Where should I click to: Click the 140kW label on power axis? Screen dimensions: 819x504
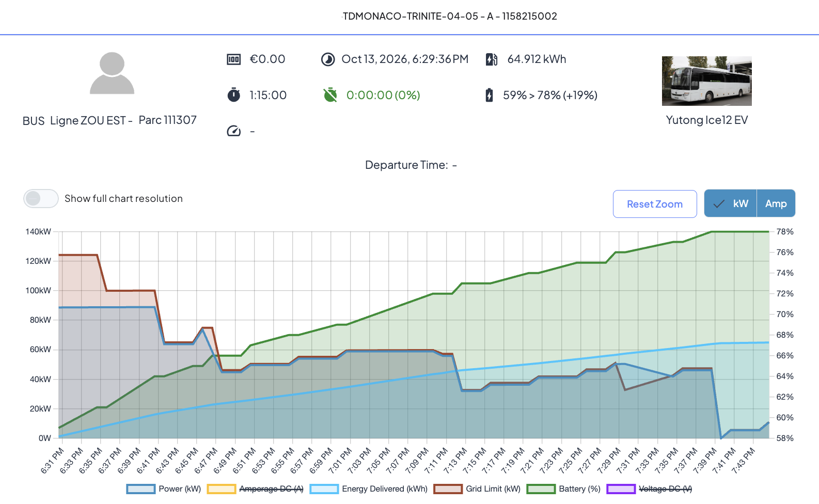[x=38, y=232]
